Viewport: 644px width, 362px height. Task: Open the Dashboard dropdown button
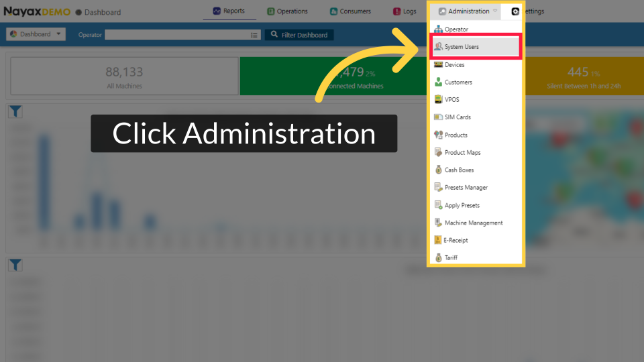point(36,34)
